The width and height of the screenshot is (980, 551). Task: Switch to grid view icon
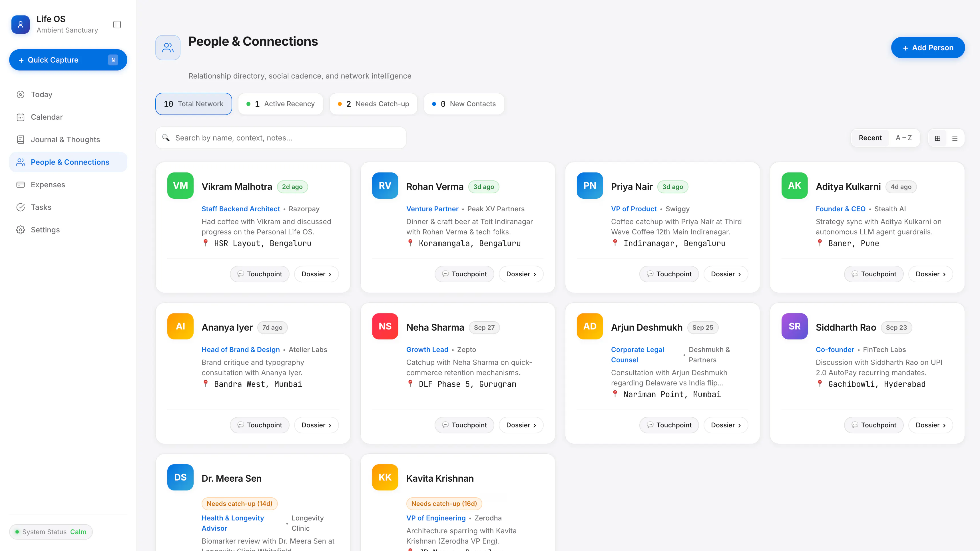(938, 138)
